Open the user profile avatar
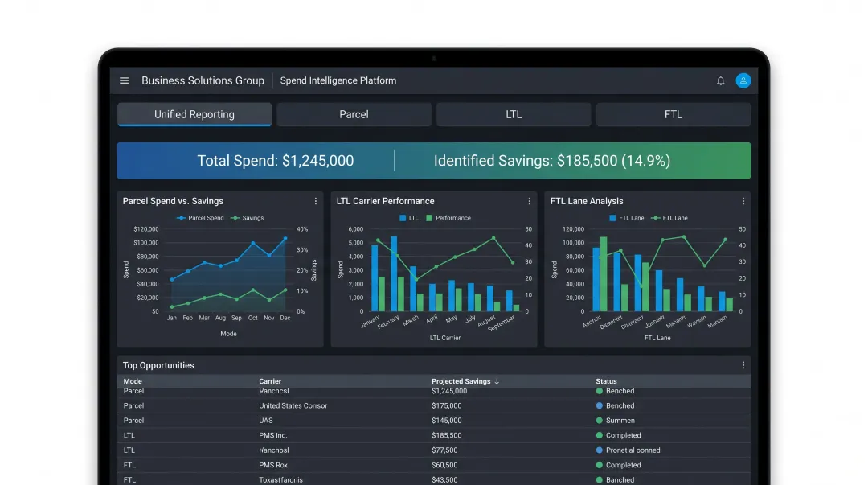Viewport: 868px width, 485px height. click(743, 80)
